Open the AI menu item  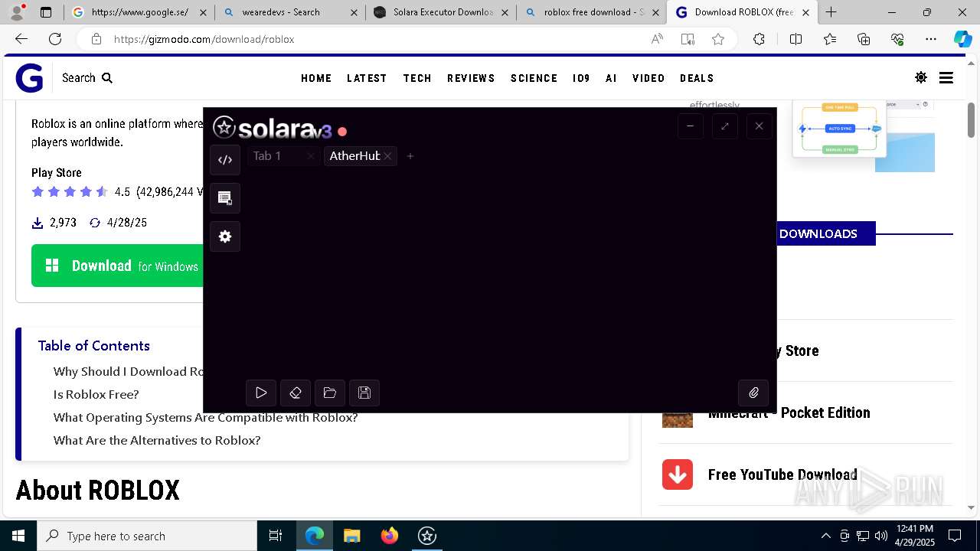[611, 78]
